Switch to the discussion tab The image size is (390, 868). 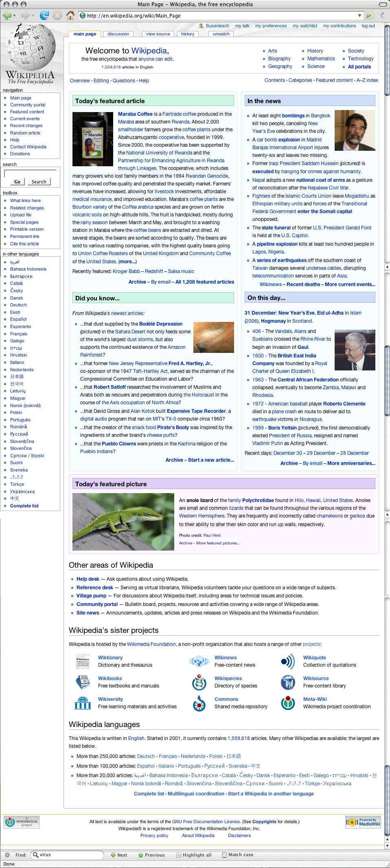[118, 34]
